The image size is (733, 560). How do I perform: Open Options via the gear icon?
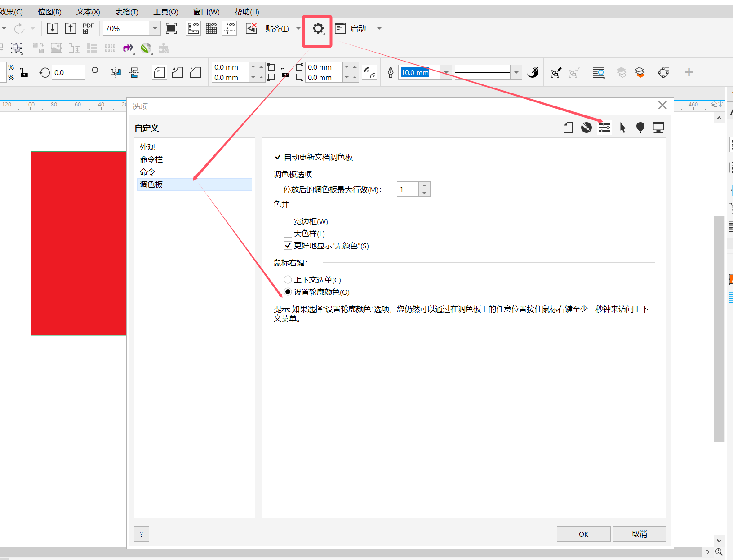tap(318, 29)
